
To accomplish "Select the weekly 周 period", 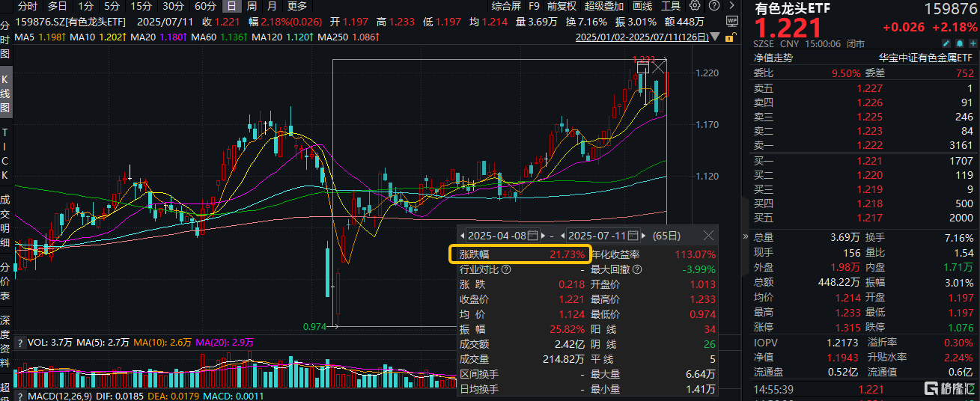I will [x=252, y=5].
